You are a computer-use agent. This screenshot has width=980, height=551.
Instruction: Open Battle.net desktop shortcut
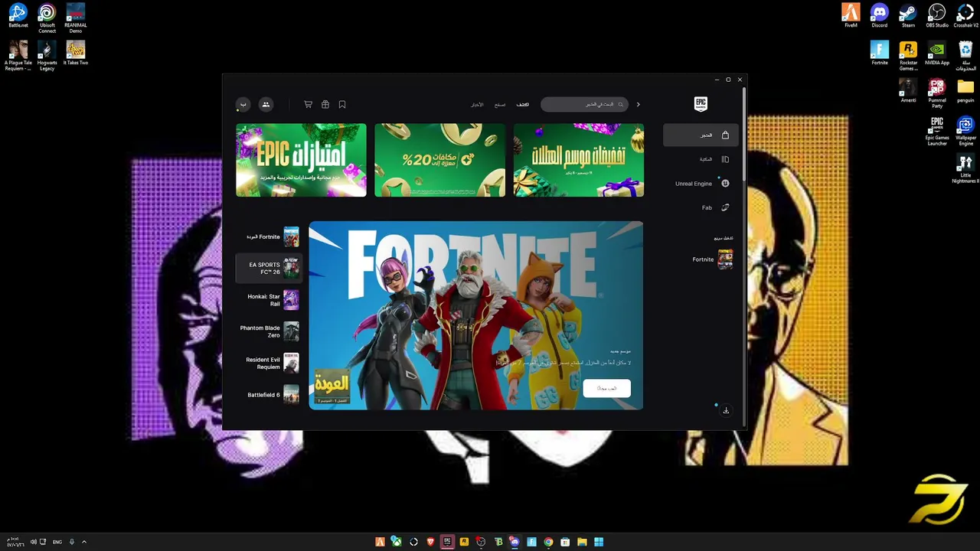pos(18,16)
